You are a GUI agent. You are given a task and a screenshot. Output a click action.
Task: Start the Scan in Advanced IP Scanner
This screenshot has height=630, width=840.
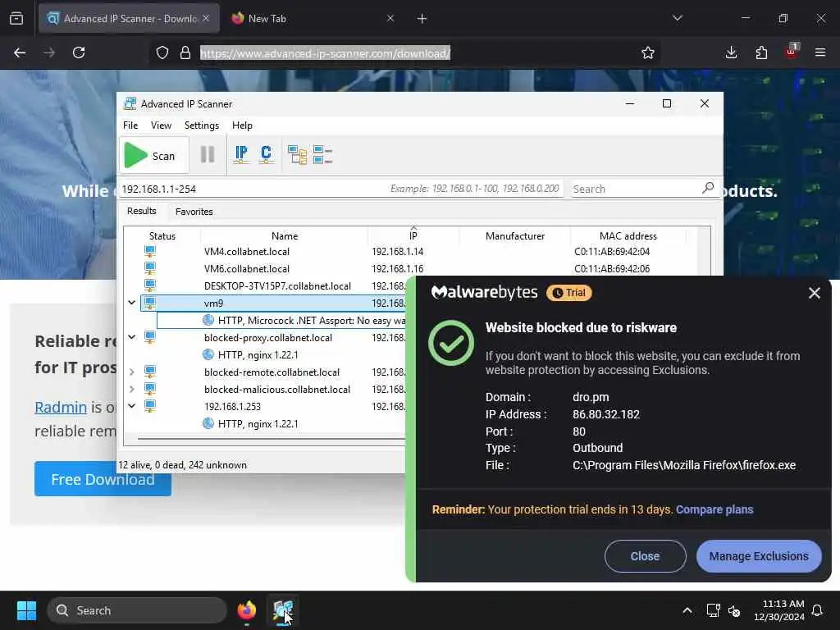pos(153,155)
